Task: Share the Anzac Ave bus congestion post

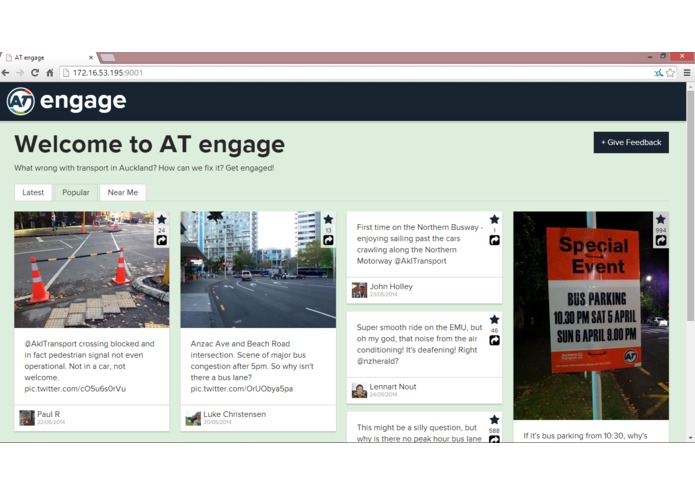Action: (328, 241)
